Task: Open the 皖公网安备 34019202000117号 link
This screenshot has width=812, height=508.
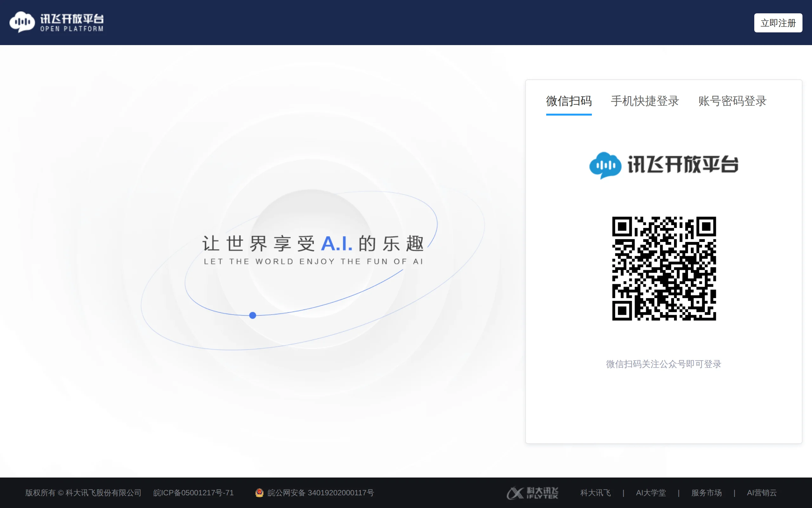Action: pos(320,492)
